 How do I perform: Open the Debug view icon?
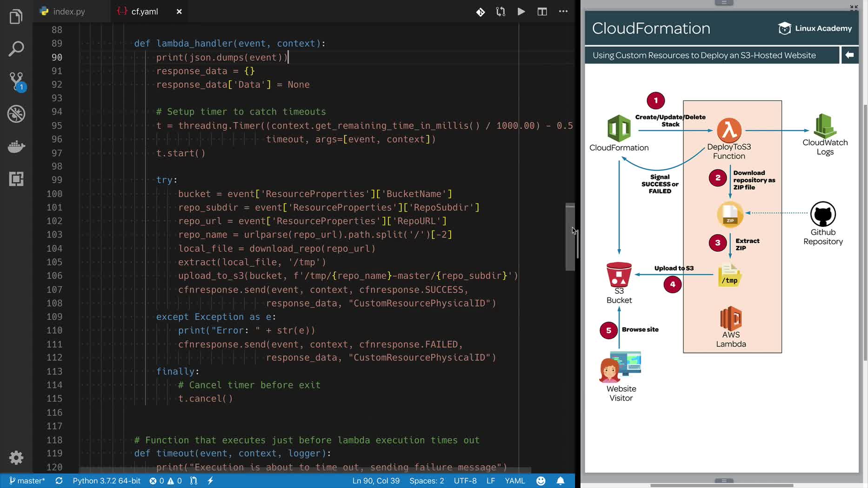[x=16, y=114]
